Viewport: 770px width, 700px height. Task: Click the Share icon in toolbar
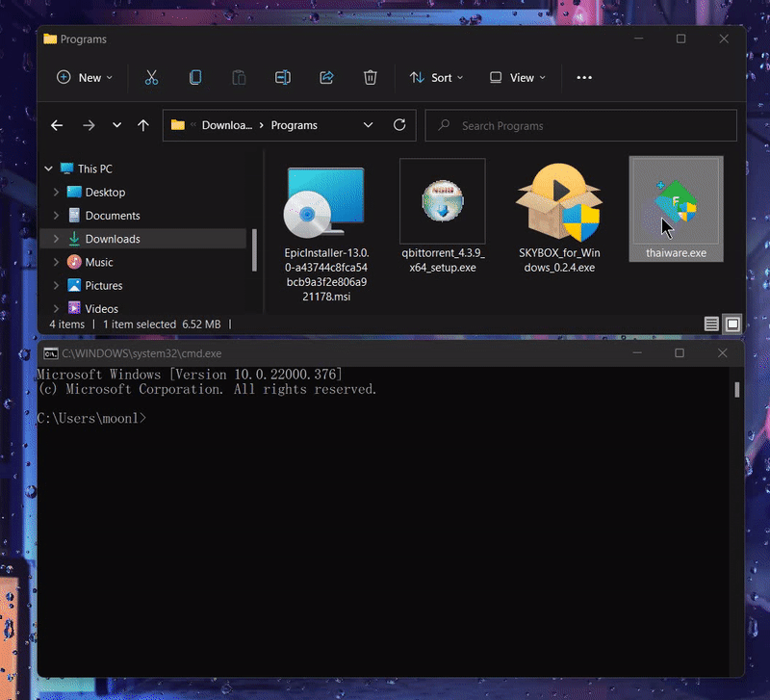pos(326,78)
